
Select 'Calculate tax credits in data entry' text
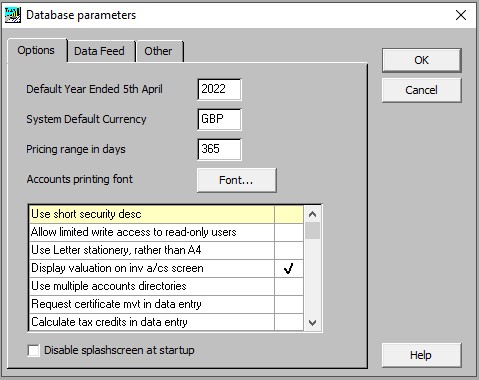pos(109,322)
